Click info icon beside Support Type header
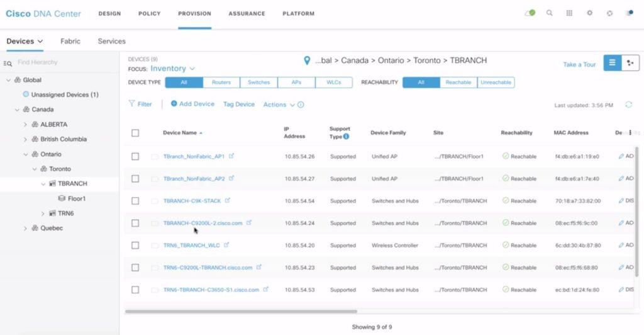 point(346,136)
